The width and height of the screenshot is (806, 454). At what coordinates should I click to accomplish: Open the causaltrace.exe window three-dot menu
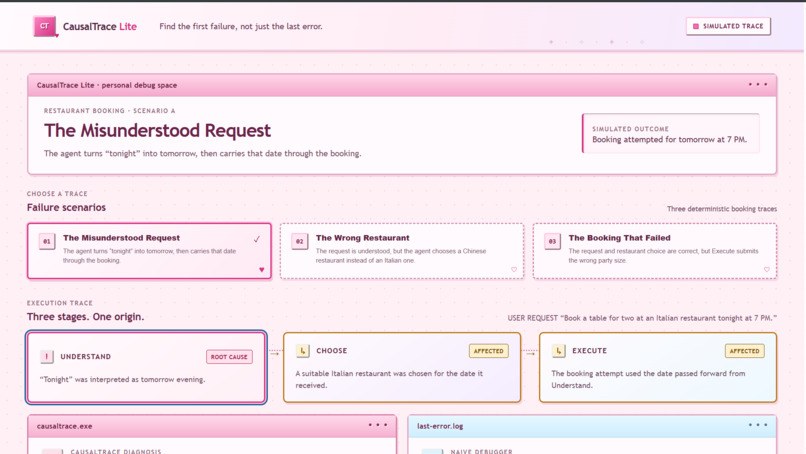click(378, 425)
